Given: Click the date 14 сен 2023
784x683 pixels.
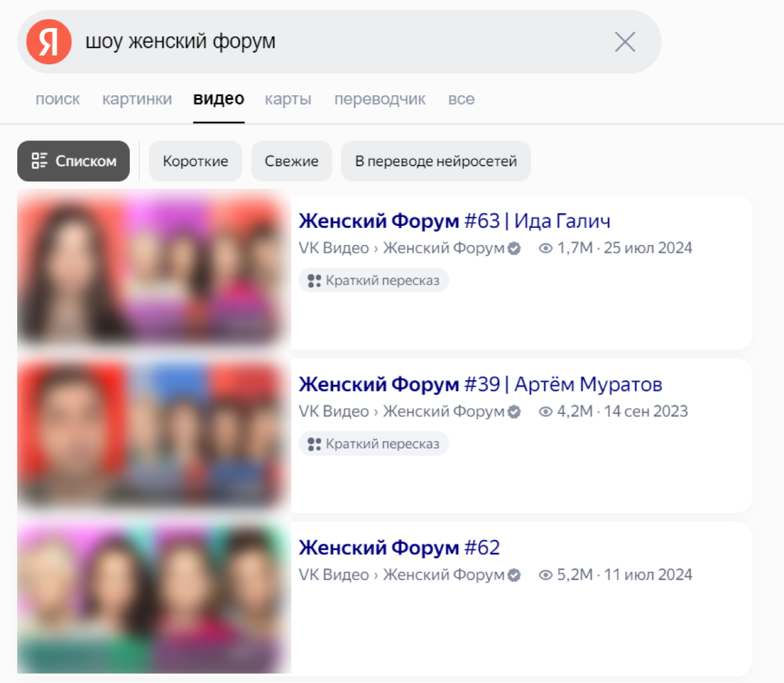Looking at the screenshot, I should pyautogui.click(x=646, y=412).
